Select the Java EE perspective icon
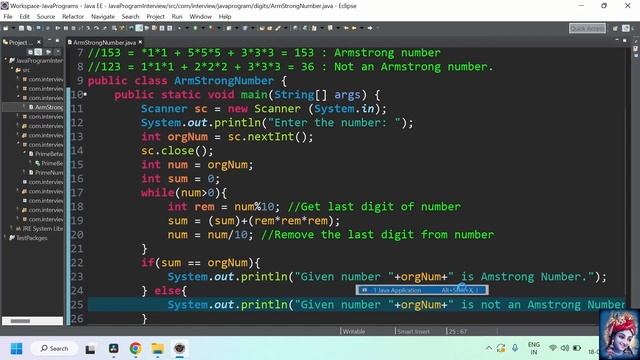The width and height of the screenshot is (640, 360). [x=626, y=28]
